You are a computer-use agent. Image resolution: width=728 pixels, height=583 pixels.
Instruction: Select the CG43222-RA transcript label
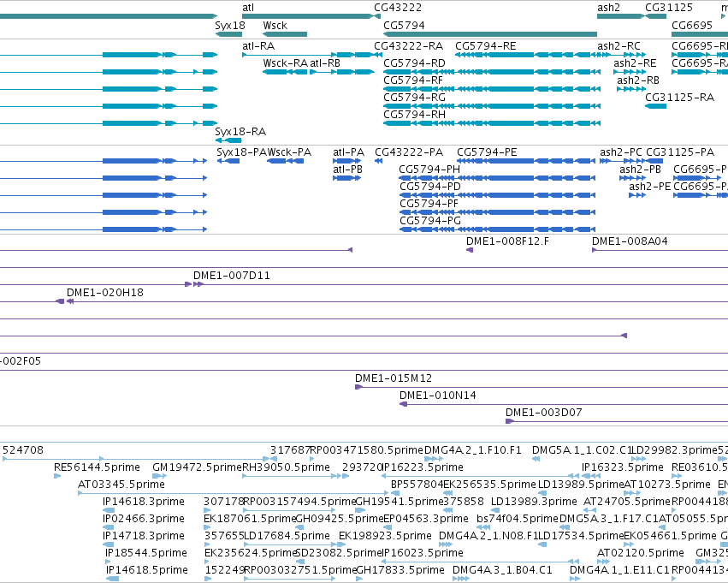click(409, 46)
